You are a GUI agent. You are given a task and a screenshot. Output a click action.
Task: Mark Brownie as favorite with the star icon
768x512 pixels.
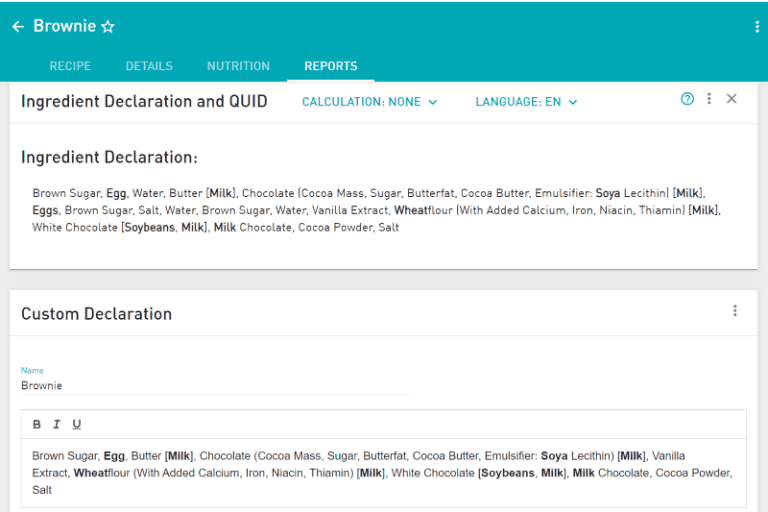[x=108, y=26]
